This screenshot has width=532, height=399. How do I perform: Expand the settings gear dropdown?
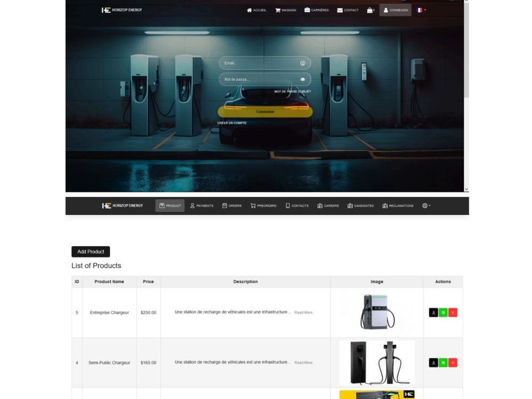(x=427, y=205)
